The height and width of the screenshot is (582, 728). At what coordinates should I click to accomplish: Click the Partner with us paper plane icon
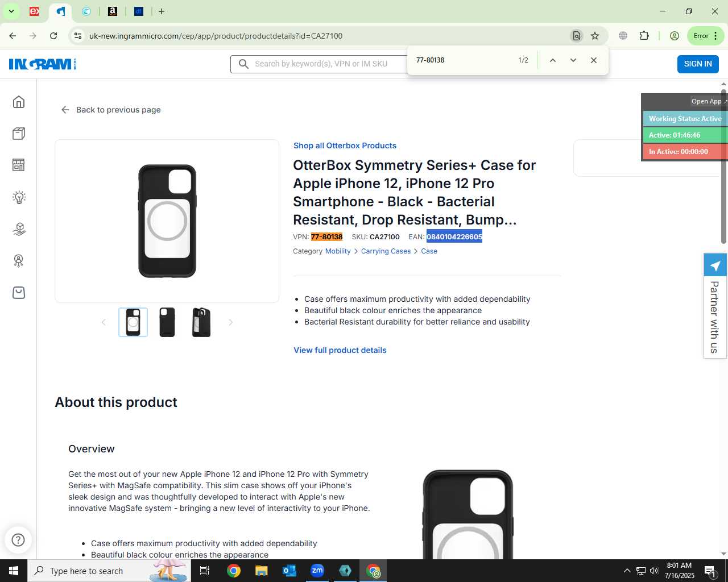coord(715,265)
